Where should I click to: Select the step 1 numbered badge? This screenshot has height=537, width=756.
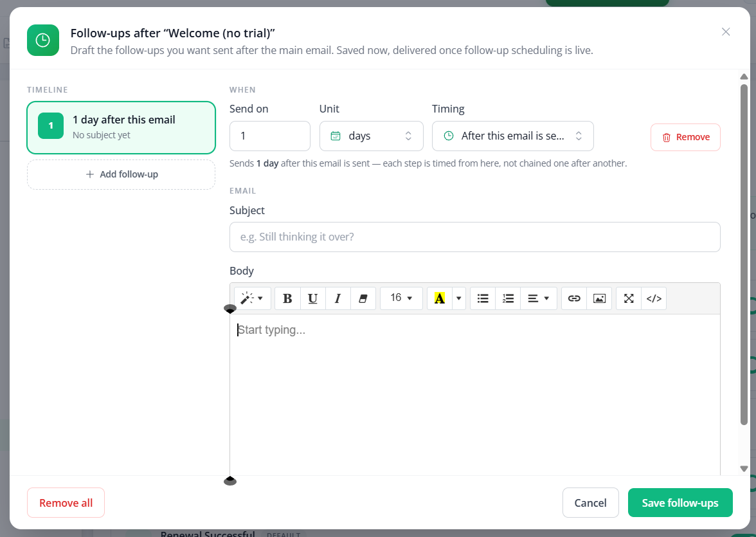pyautogui.click(x=51, y=125)
